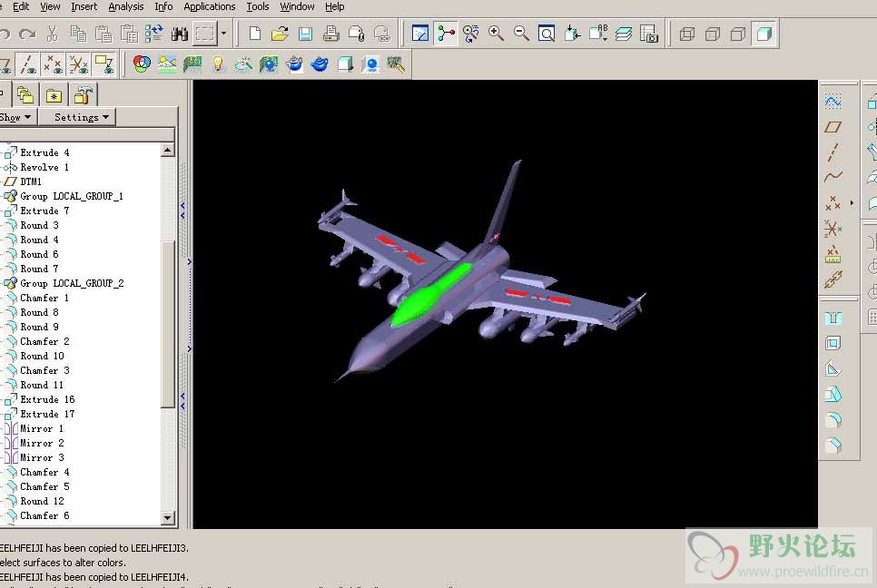Switch to Wireframe display style
This screenshot has width=877, height=588.
pos(687,34)
